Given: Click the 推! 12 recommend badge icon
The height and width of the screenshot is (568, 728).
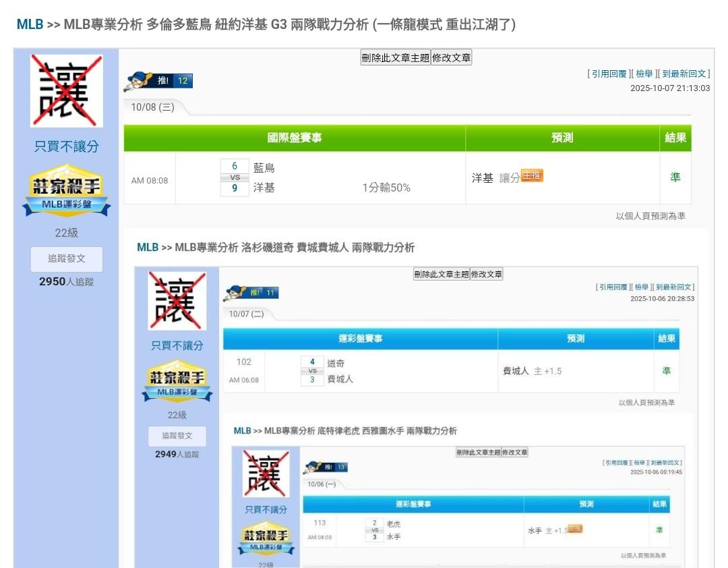Looking at the screenshot, I should pyautogui.click(x=158, y=81).
